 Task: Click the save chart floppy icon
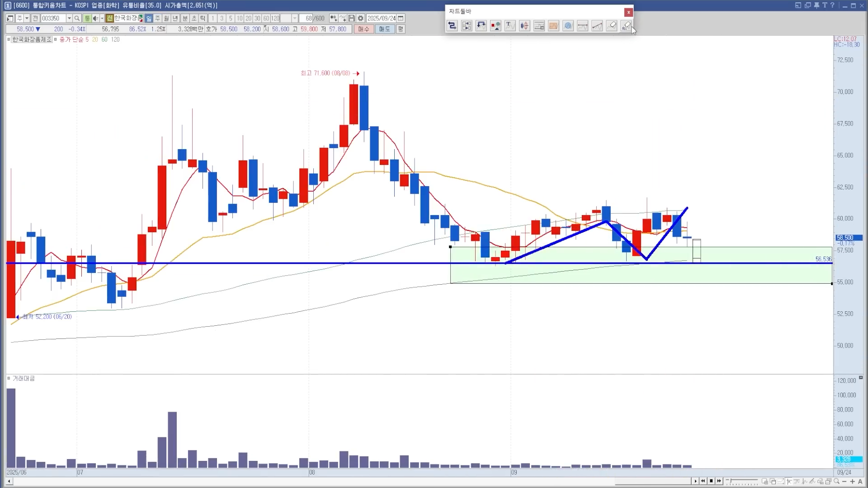pyautogui.click(x=352, y=19)
